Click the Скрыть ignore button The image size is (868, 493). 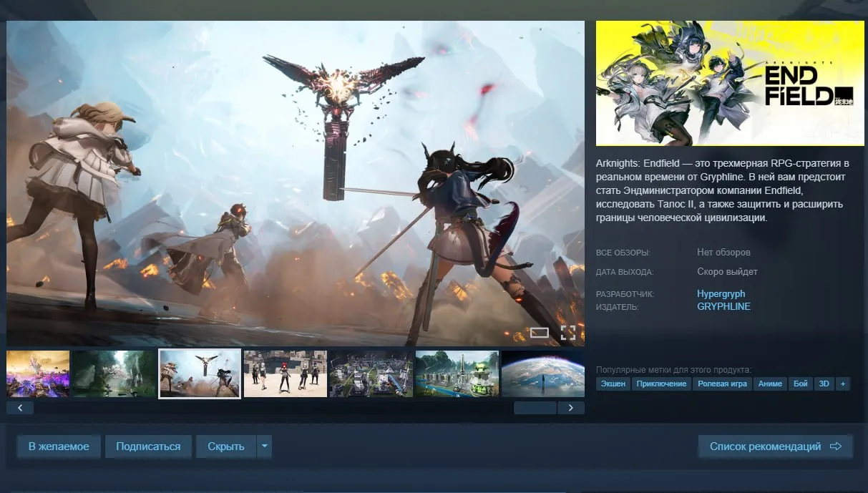click(226, 446)
